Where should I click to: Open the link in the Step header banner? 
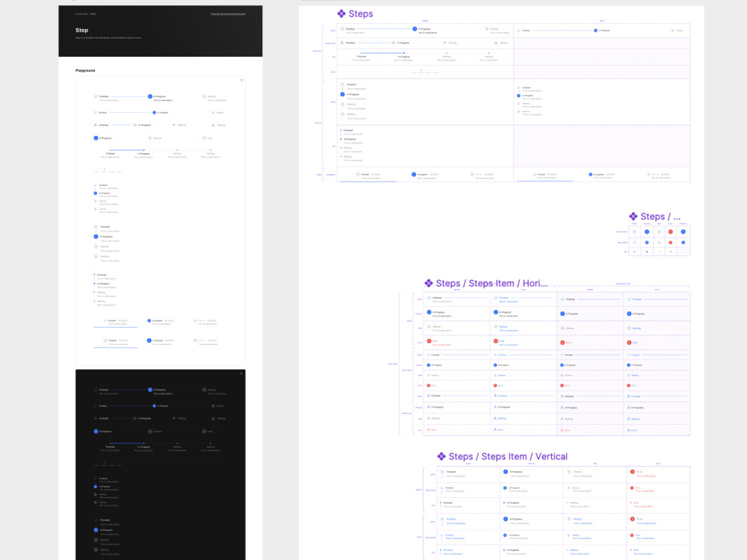(228, 13)
